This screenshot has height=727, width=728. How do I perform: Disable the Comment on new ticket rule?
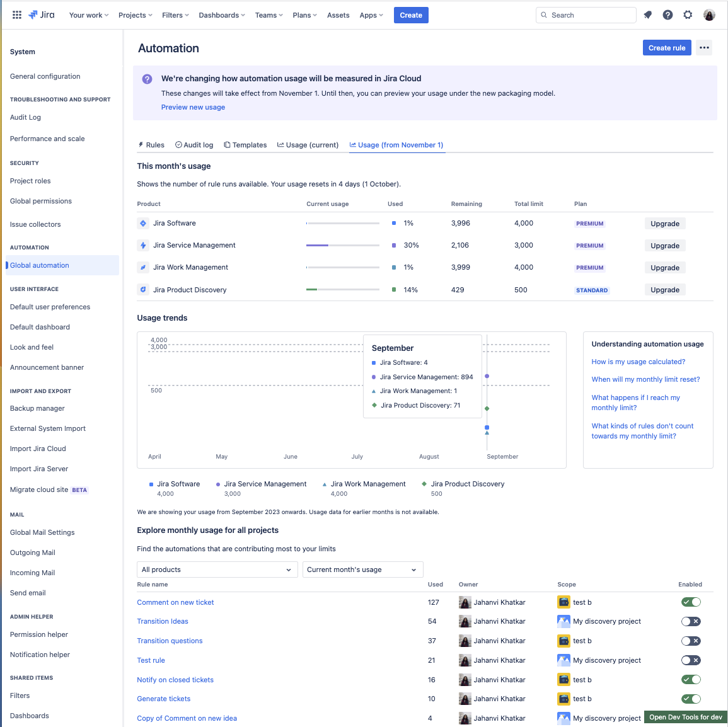tap(690, 602)
